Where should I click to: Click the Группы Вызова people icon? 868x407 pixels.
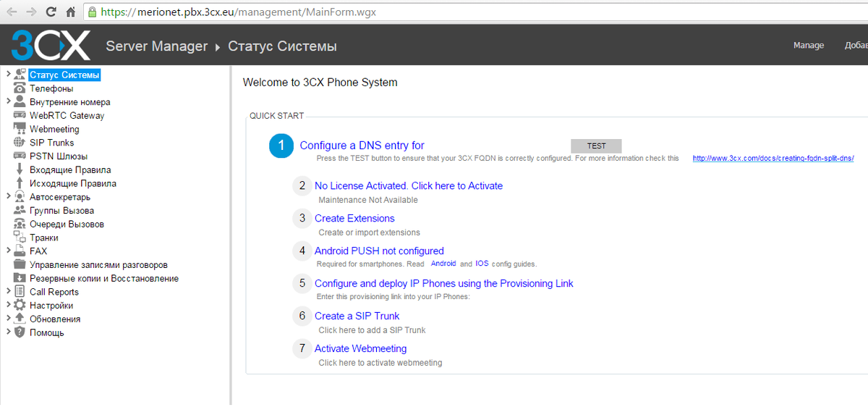click(x=20, y=211)
